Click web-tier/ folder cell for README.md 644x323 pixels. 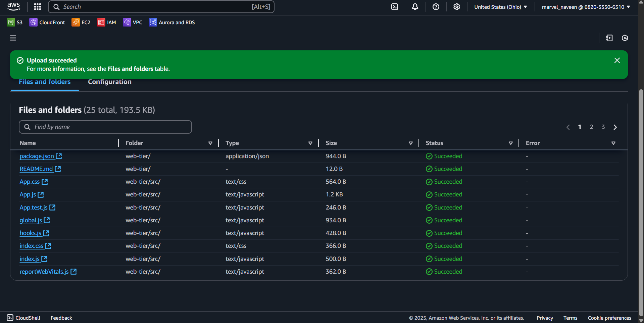tap(138, 169)
